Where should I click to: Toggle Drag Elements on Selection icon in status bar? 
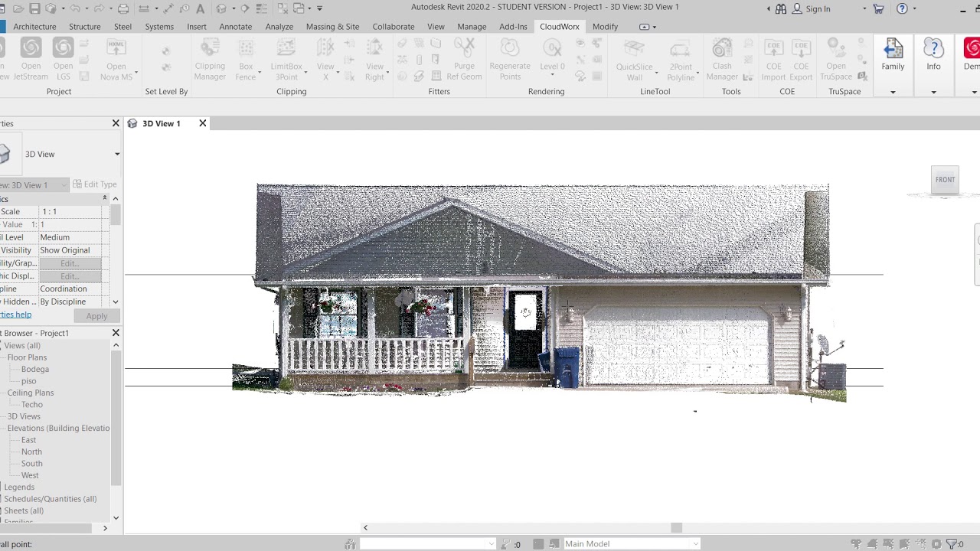coord(920,544)
